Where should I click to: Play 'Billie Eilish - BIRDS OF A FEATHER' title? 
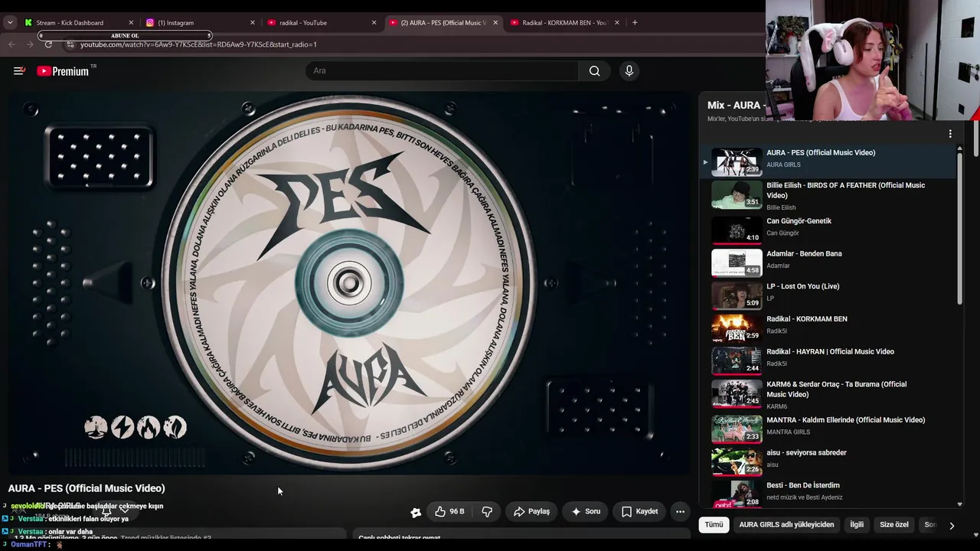(x=845, y=191)
